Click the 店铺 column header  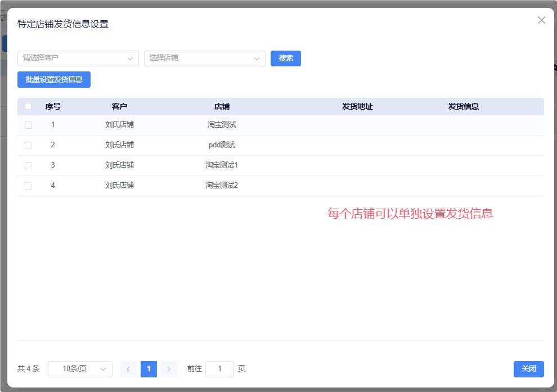pos(222,106)
